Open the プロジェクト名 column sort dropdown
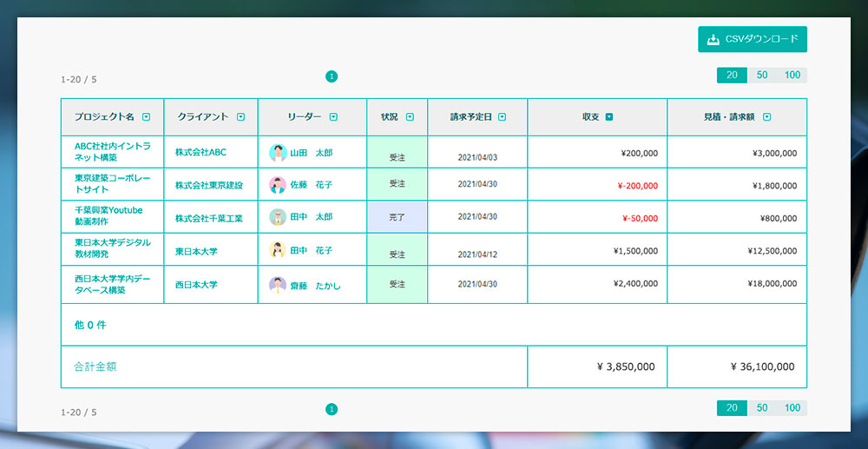 tap(146, 117)
